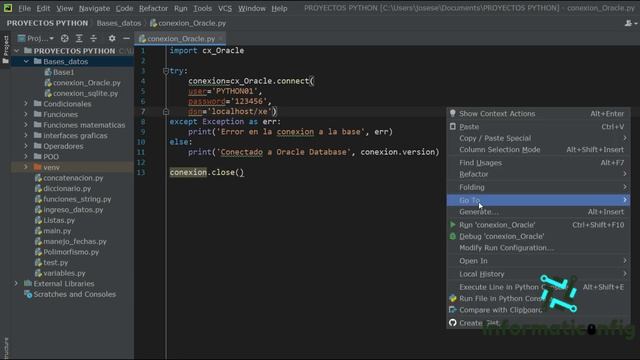The width and height of the screenshot is (640, 360).
Task: Open the VCS menu
Action: [225, 8]
